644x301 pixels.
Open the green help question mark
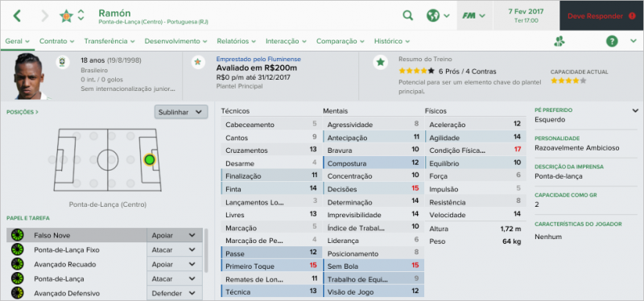tap(612, 41)
